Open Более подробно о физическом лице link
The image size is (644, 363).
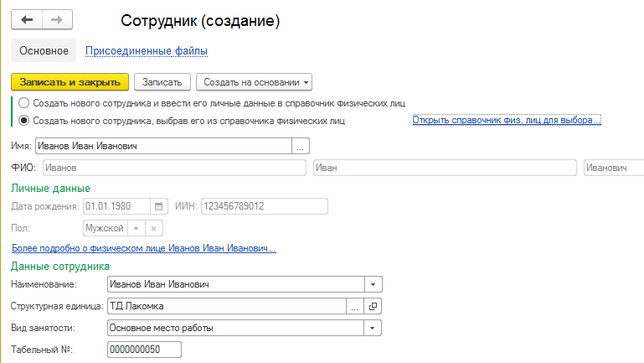tap(144, 248)
